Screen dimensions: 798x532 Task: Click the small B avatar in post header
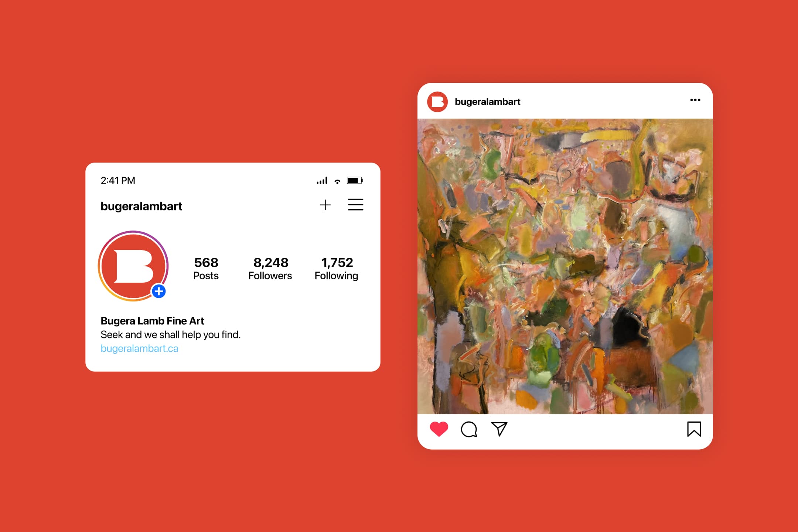(437, 102)
